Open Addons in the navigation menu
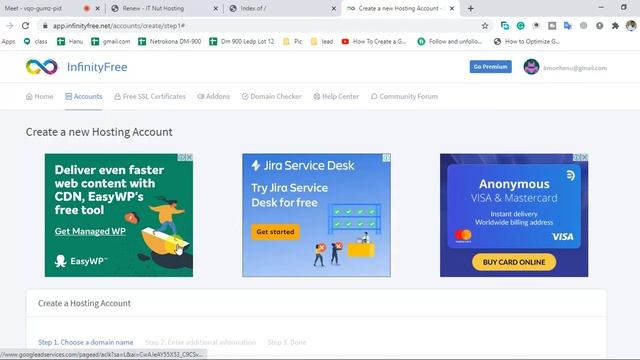This screenshot has height=360, width=640. click(x=213, y=96)
